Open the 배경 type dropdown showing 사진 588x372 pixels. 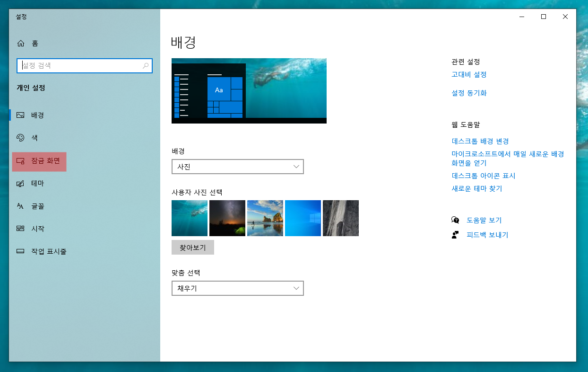pyautogui.click(x=238, y=167)
